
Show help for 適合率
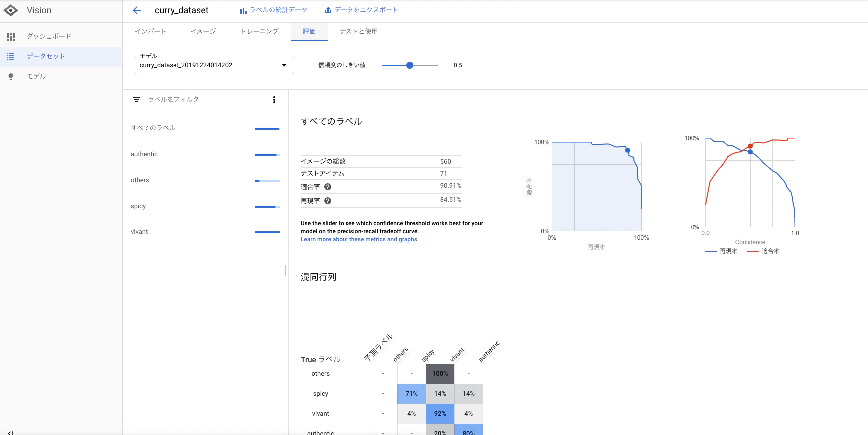(328, 187)
